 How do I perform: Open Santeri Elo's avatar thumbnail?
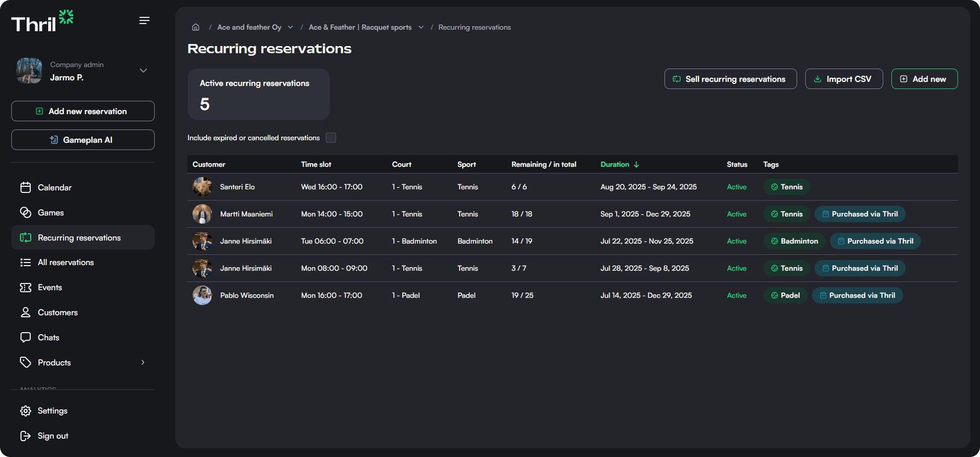click(x=202, y=187)
